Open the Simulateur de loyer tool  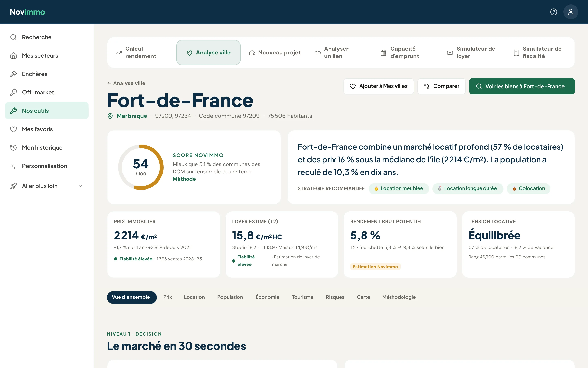[x=473, y=53]
